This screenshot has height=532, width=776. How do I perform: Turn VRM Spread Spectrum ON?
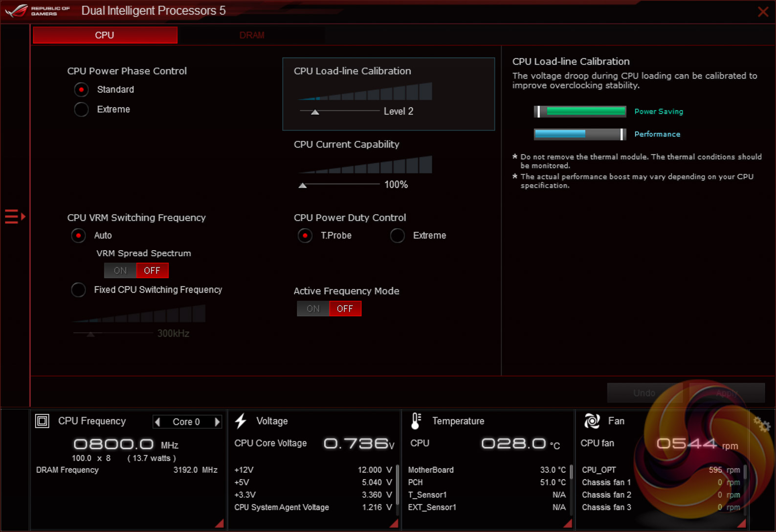pyautogui.click(x=120, y=271)
